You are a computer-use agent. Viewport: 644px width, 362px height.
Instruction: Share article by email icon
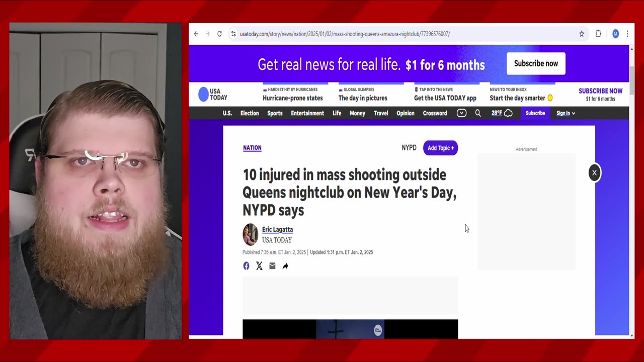[272, 266]
